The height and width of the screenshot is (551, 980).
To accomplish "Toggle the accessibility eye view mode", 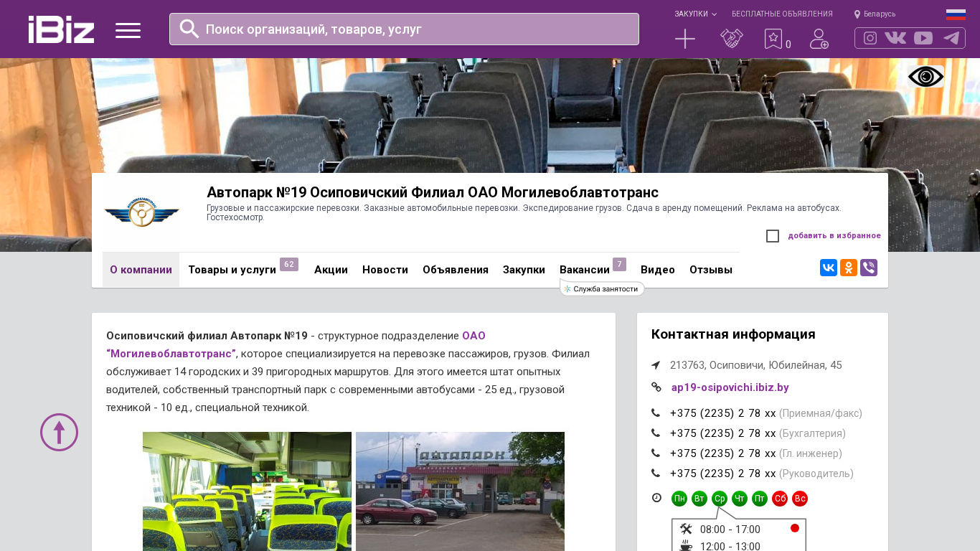I will tap(925, 77).
